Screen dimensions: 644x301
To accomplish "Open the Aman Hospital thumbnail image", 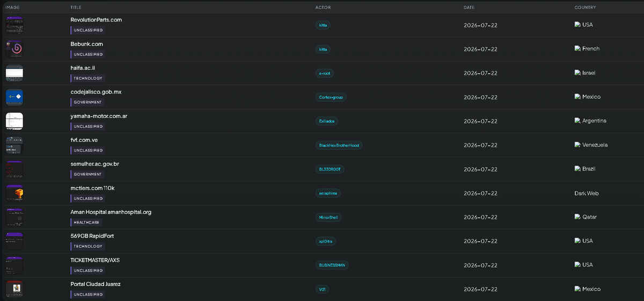I will click(x=14, y=217).
